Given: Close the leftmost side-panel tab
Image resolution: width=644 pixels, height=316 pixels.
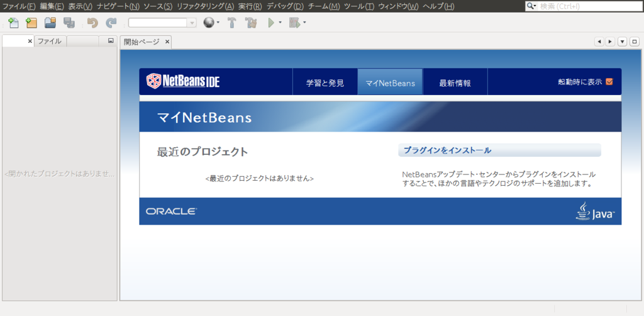Looking at the screenshot, I should point(30,42).
